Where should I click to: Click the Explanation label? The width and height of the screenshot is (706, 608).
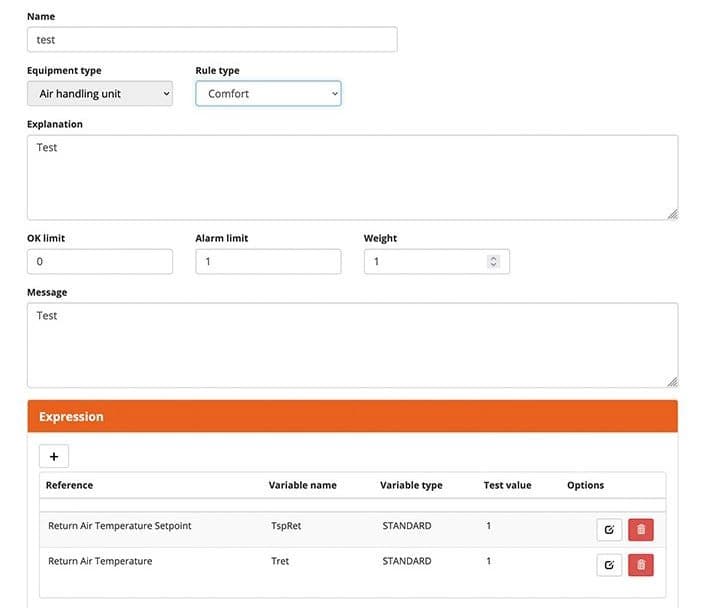click(55, 124)
